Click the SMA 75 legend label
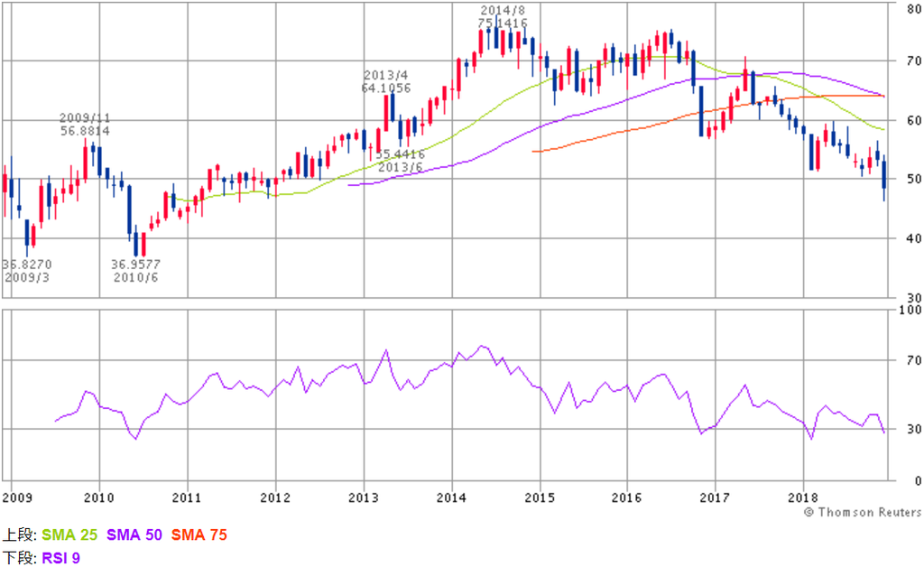Viewport: 924px width, 567px height. pos(199,535)
